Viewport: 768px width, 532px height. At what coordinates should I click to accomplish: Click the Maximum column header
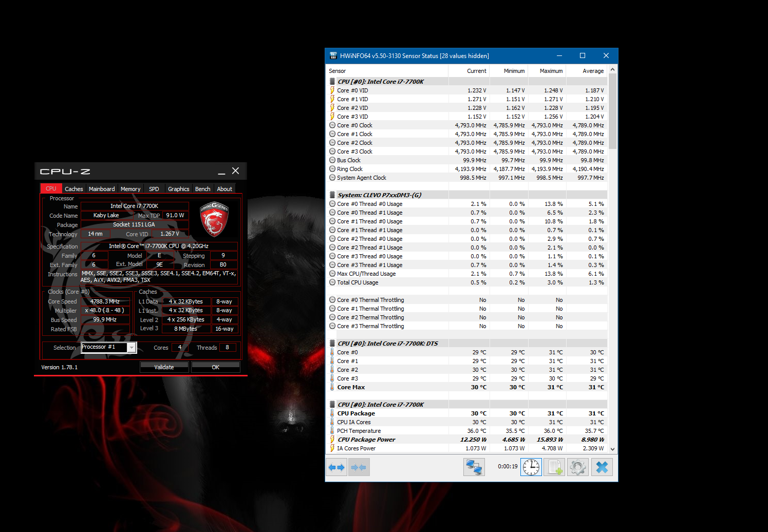click(547, 71)
